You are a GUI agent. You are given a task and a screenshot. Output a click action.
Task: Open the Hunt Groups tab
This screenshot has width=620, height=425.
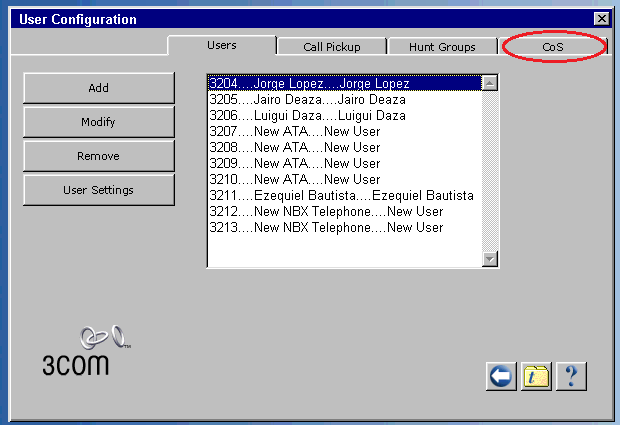(x=441, y=47)
